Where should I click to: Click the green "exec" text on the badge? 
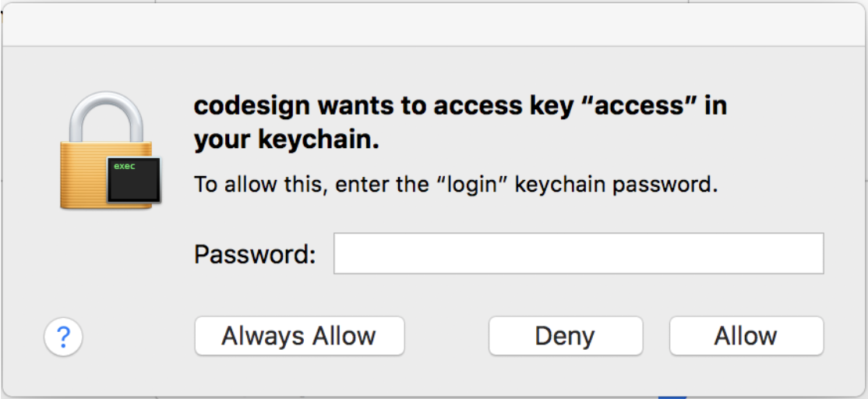pyautogui.click(x=124, y=167)
